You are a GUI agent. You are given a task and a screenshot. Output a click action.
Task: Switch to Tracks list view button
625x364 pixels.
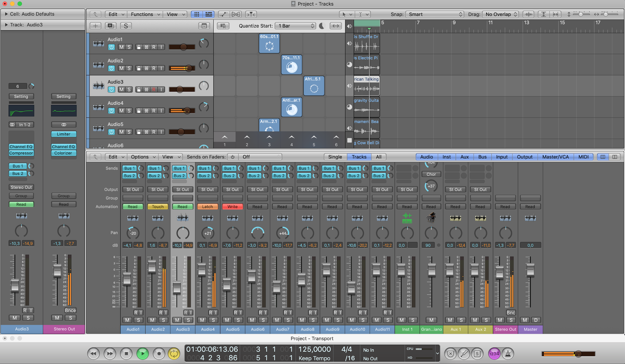209,14
